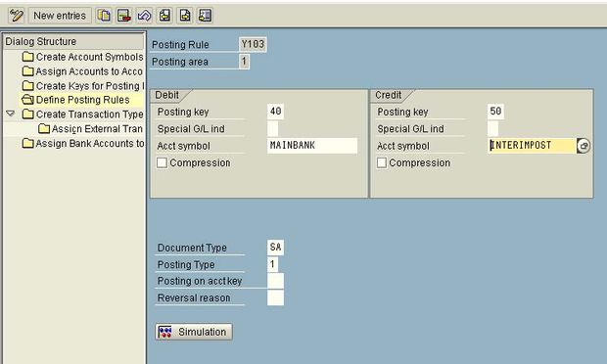This screenshot has width=607, height=364.
Task: Open search help beside INTERIMPOST field
Action: (x=584, y=146)
